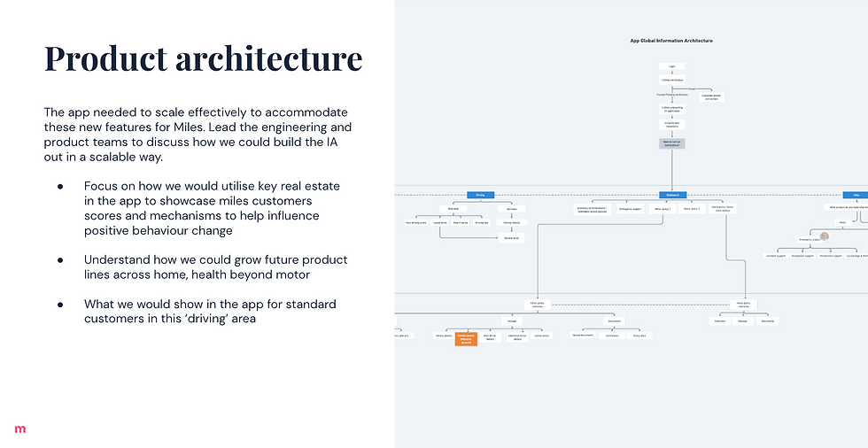Click the 'Motor policy 1' node

pyautogui.click(x=663, y=209)
